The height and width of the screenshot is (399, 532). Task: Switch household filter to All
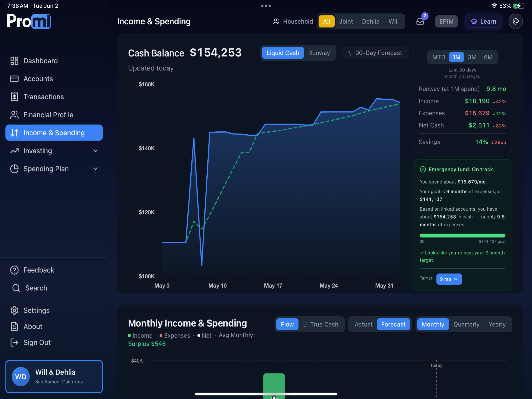[326, 21]
